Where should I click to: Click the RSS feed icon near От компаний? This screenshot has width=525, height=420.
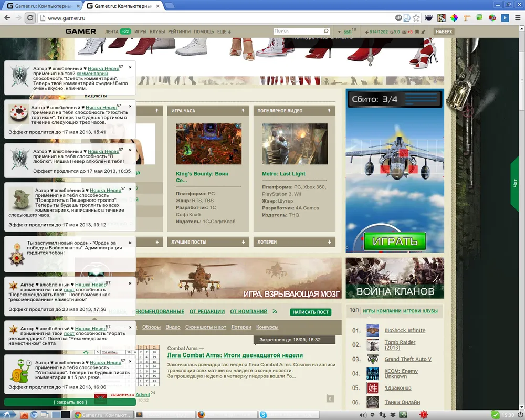(275, 311)
